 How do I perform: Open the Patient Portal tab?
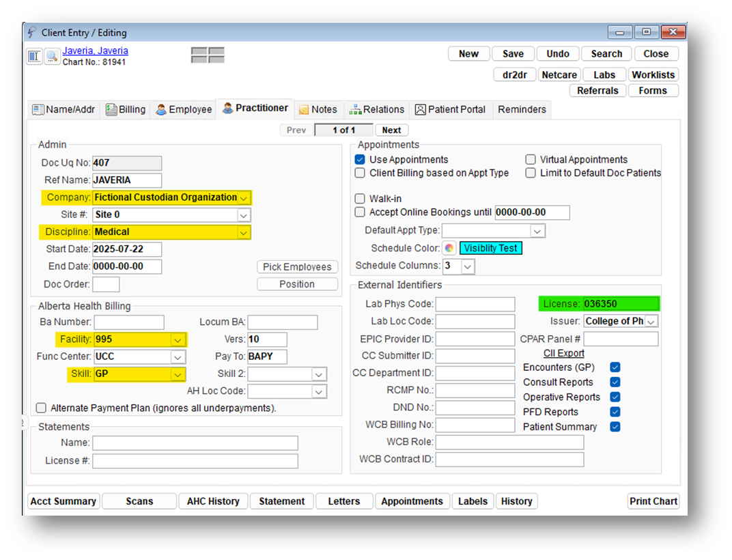pos(451,109)
